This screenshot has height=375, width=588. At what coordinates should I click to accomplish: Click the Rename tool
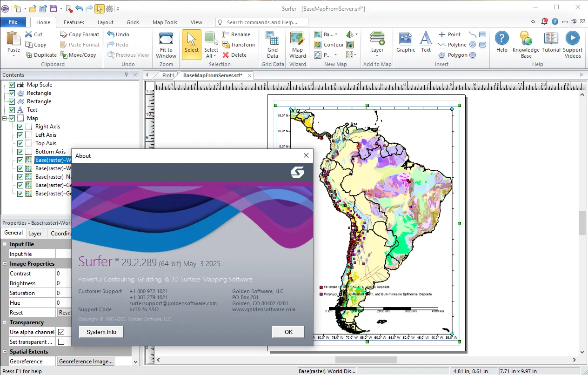[x=236, y=34]
